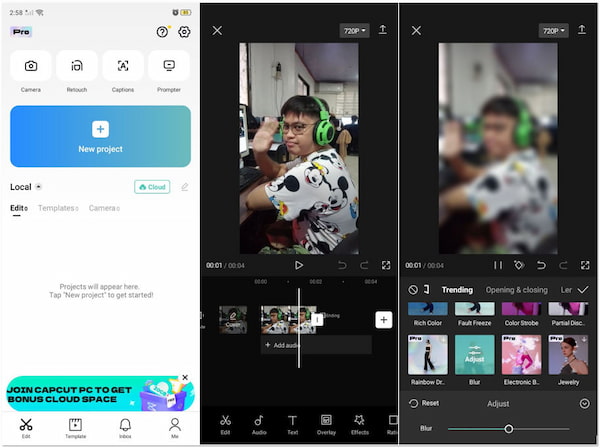Tap Add audio track
The image size is (600, 448).
coord(316,345)
